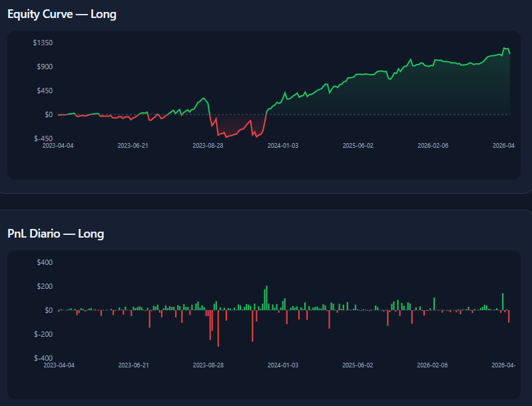
Task: Click the deepest red bar in PnL chart
Action: coord(218,328)
